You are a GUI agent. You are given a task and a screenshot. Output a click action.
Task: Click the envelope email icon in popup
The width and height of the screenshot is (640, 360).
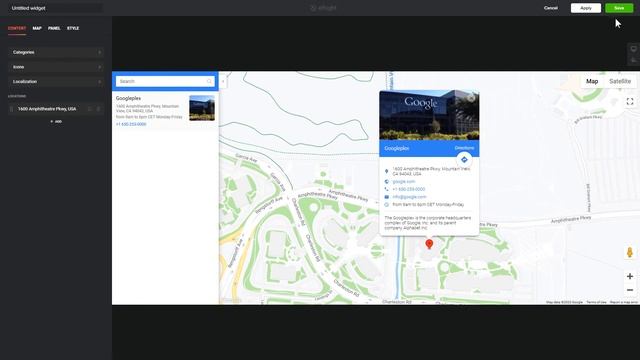387,197
